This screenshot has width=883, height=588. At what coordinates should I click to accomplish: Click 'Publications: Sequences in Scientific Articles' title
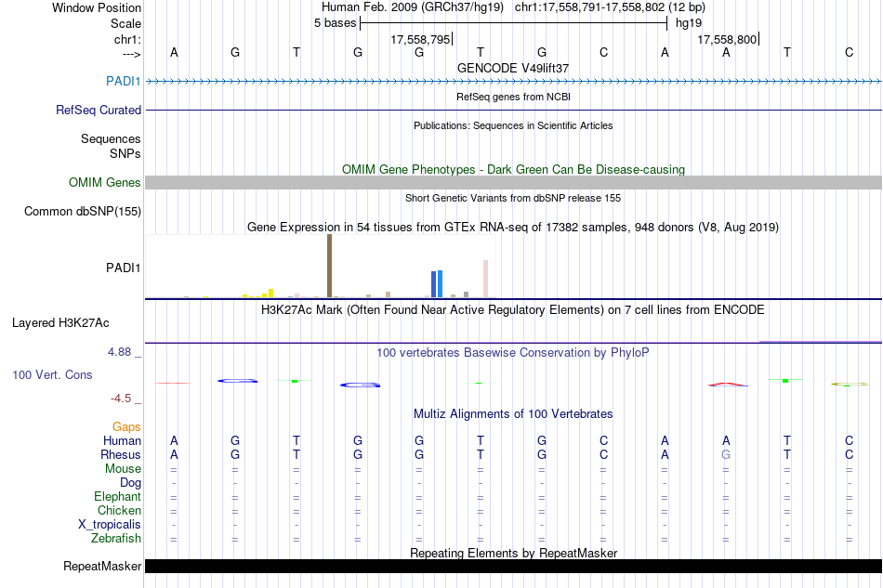coord(513,125)
